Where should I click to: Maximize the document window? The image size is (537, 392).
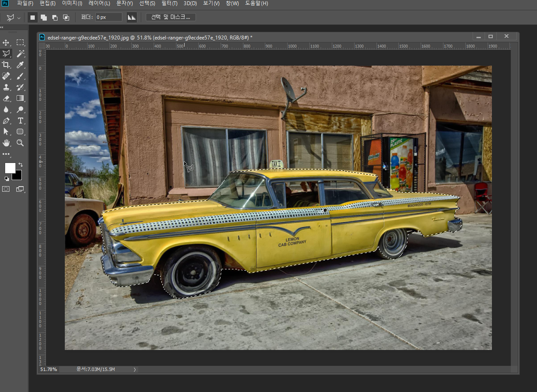491,37
